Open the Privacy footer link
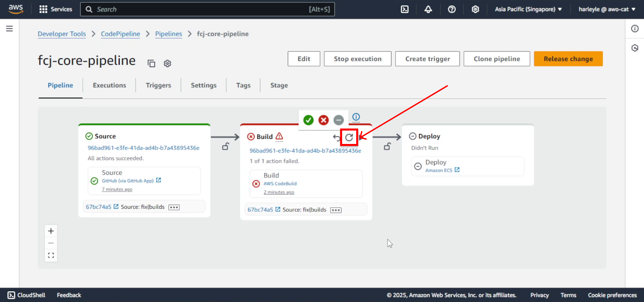This screenshot has height=302, width=644. (x=539, y=295)
